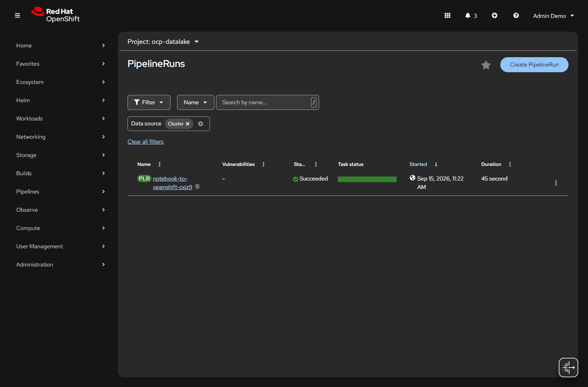Expand the Pipelines navigation section
The width and height of the screenshot is (588, 387).
coord(60,191)
